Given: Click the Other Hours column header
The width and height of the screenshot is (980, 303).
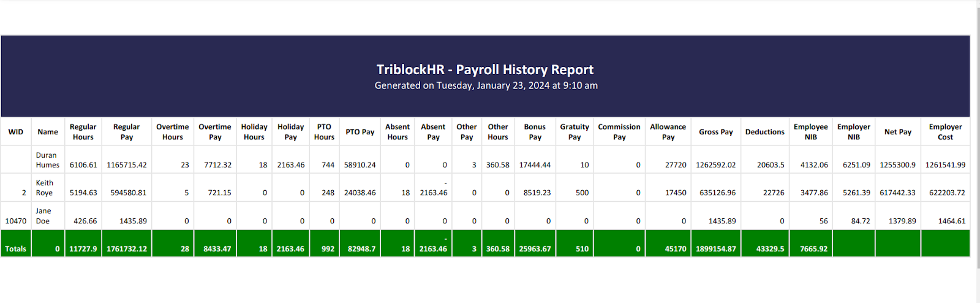Looking at the screenshot, I should point(498,132).
